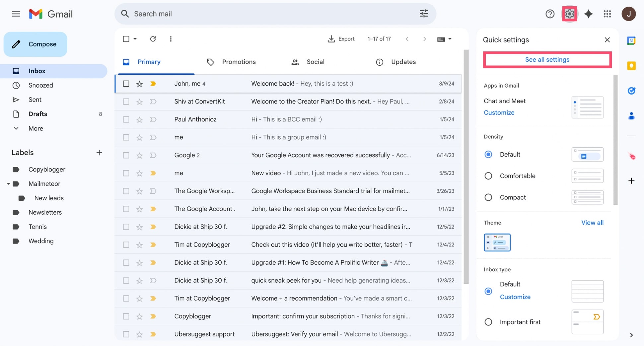Viewport: 644px width, 346px height.
Task: Open See all settings
Action: tap(547, 59)
